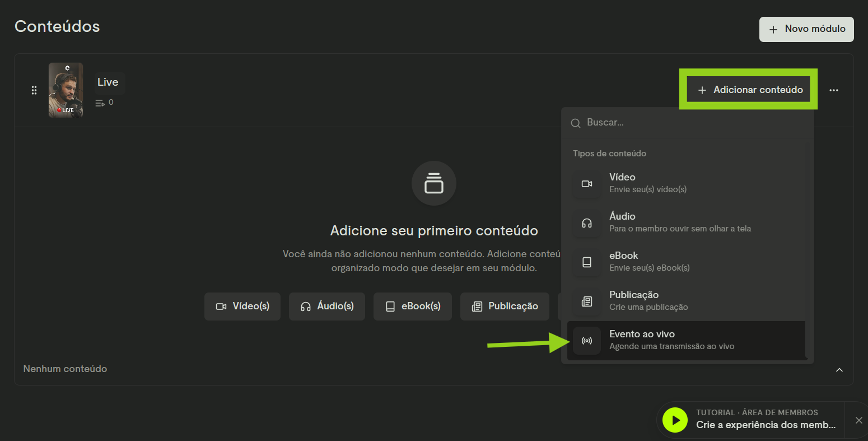Close the tutorial popup
Image resolution: width=868 pixels, height=441 pixels.
pyautogui.click(x=859, y=420)
